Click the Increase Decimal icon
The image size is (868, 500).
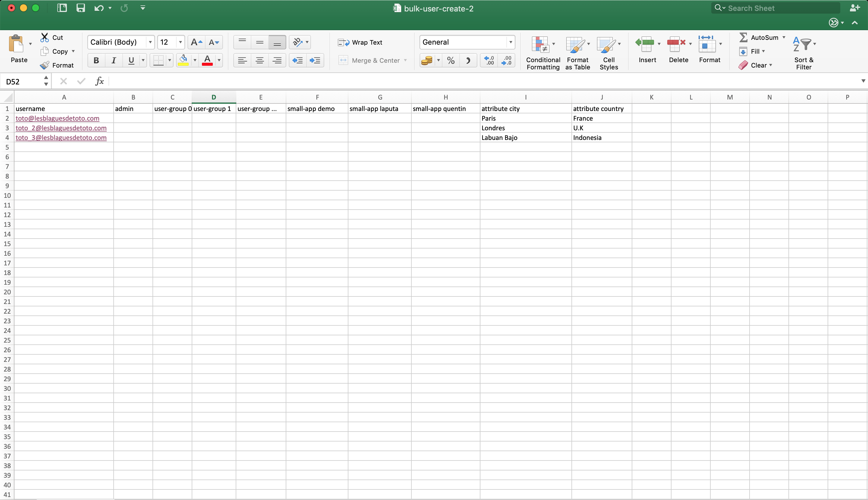(489, 60)
